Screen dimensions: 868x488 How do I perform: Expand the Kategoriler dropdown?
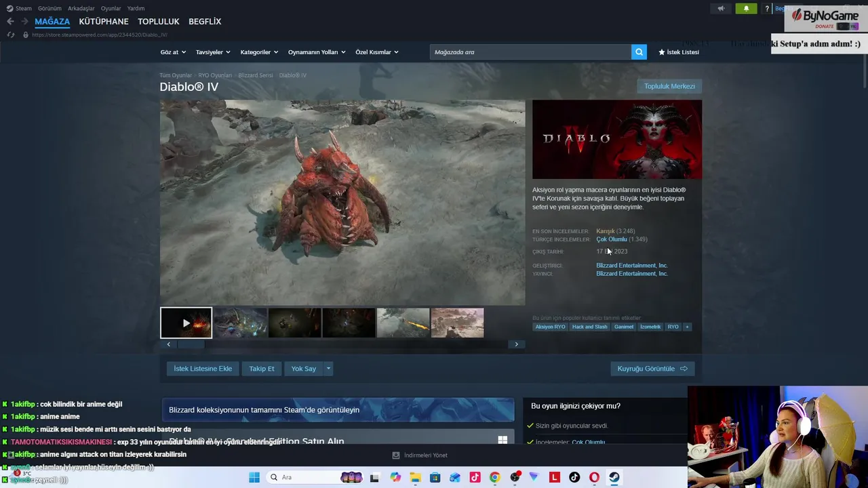click(x=260, y=52)
